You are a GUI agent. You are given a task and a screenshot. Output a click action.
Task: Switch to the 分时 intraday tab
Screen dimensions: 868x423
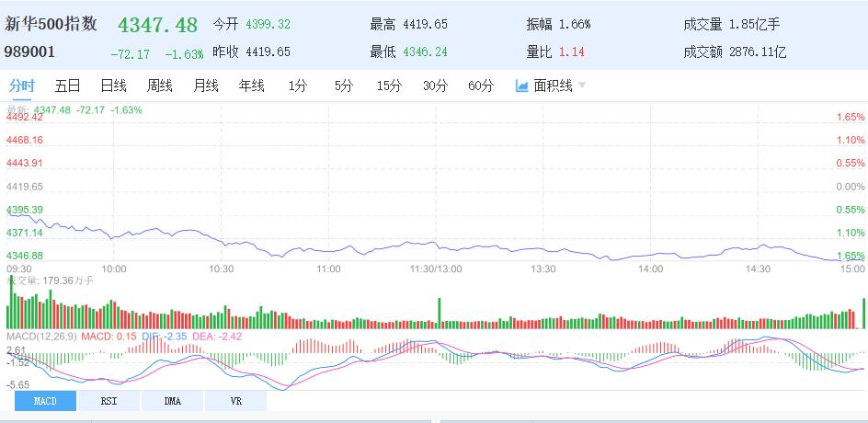[x=22, y=86]
